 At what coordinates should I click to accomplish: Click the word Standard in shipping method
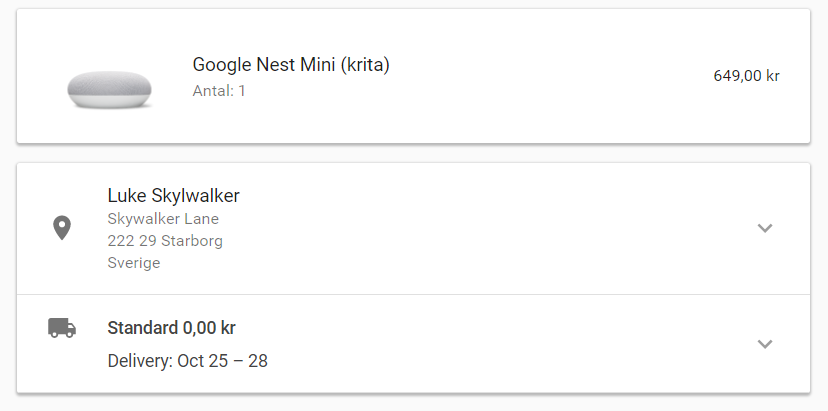pyautogui.click(x=143, y=328)
